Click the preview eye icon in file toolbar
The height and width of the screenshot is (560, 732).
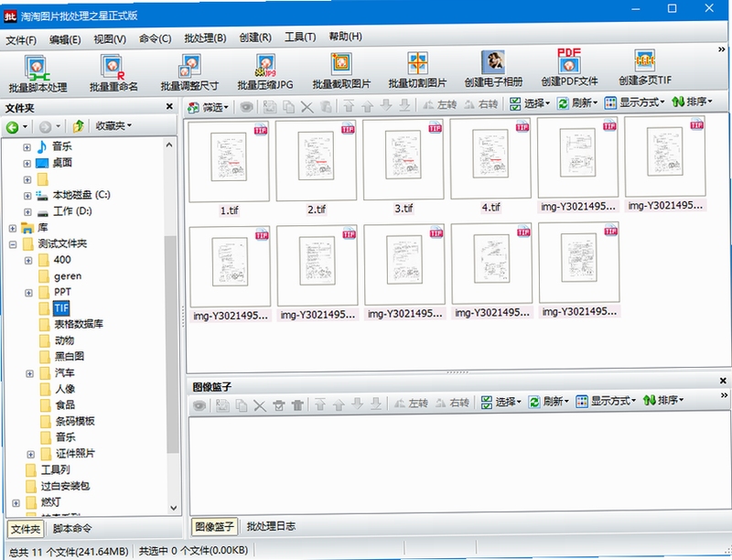(246, 107)
